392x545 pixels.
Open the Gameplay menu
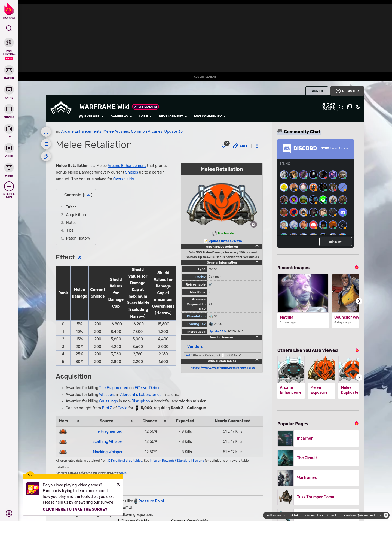121,116
